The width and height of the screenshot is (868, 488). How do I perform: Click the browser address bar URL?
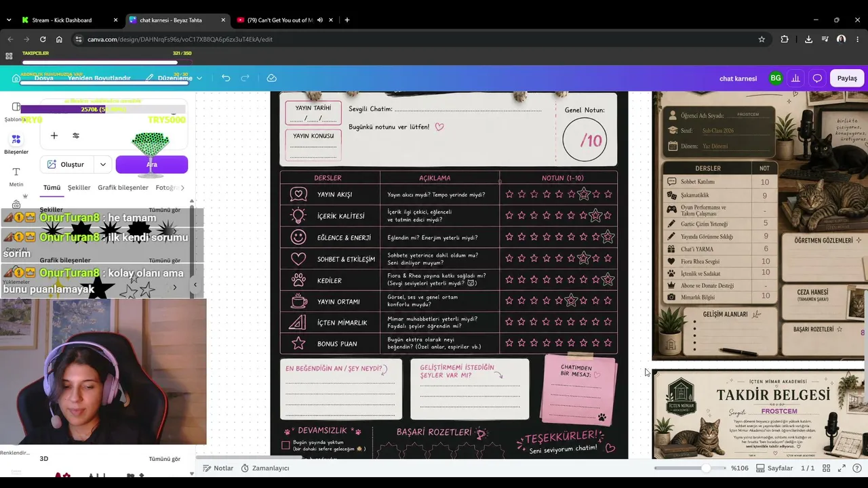click(x=180, y=39)
